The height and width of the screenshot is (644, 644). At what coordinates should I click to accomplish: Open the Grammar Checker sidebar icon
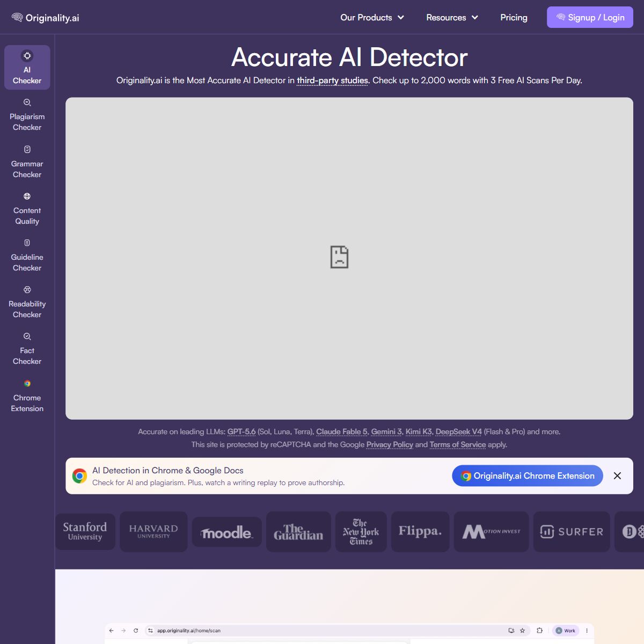27,149
